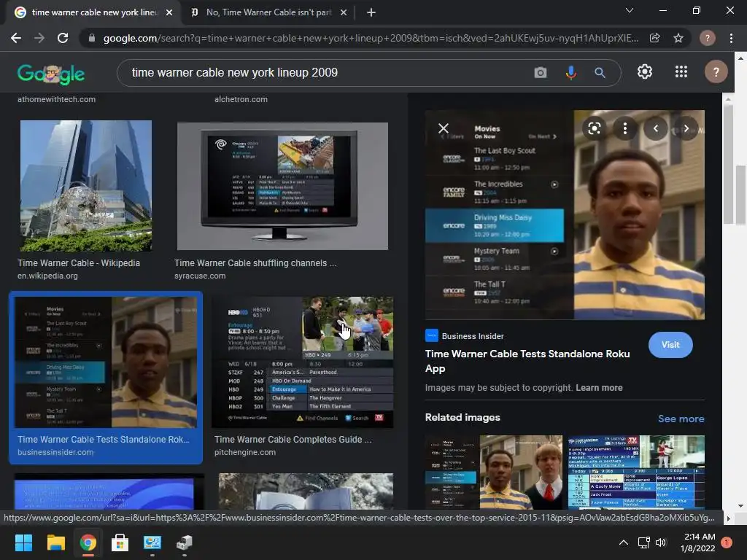Open the blue TV listings related image
Screen dimensions: 747x560
pyautogui.click(x=636, y=472)
